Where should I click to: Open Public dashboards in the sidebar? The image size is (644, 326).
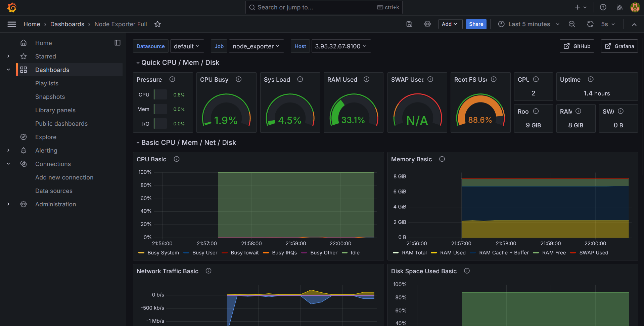pyautogui.click(x=61, y=123)
